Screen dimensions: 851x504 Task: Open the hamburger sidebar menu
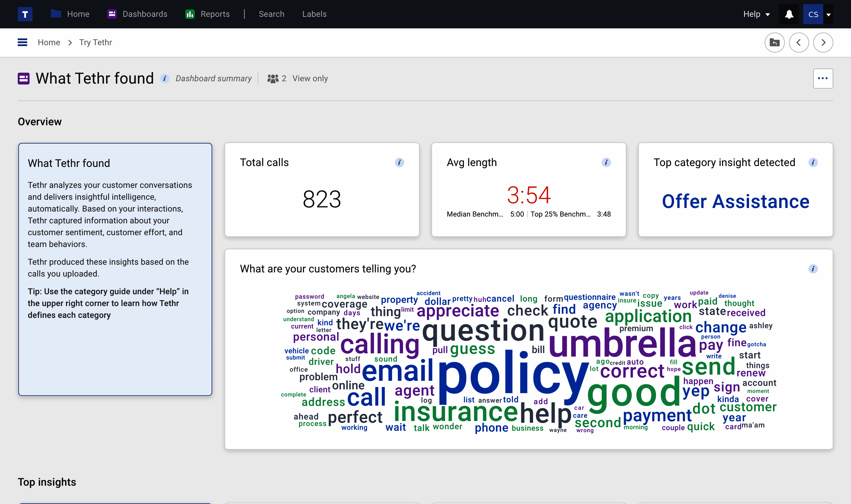click(22, 43)
